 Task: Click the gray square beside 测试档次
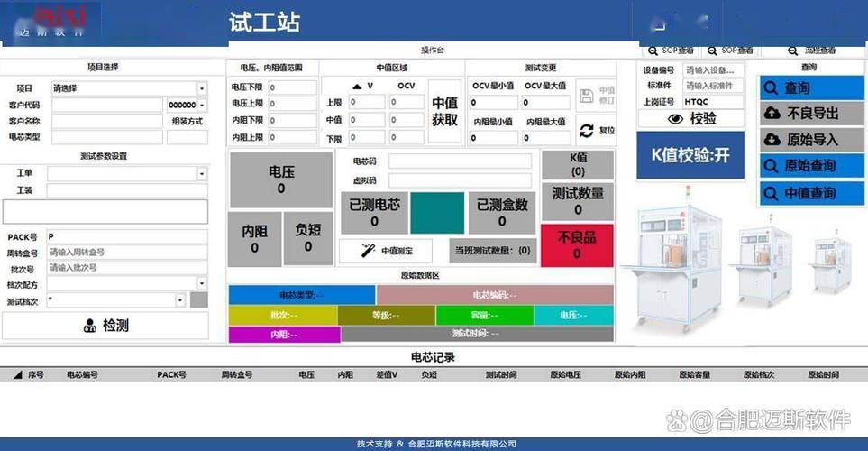[x=199, y=299]
